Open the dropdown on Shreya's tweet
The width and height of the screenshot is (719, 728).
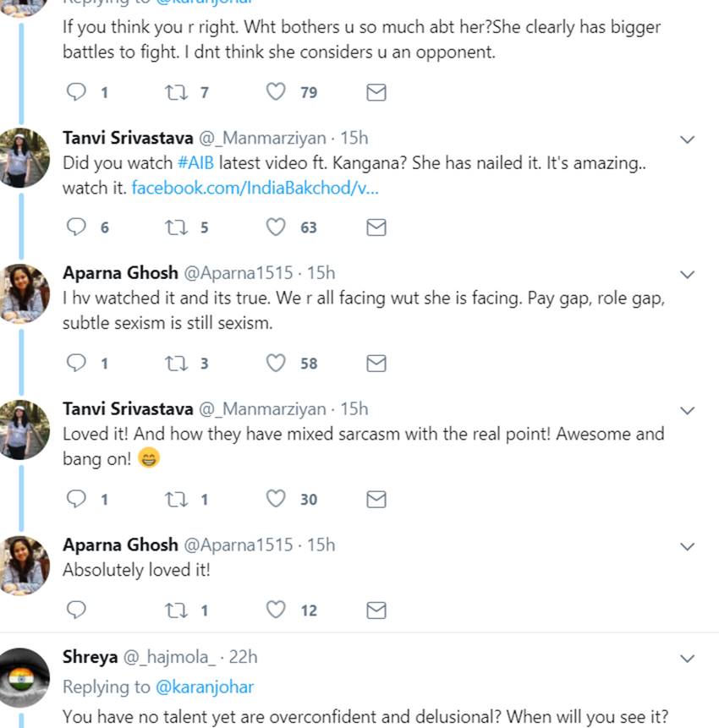[688, 658]
